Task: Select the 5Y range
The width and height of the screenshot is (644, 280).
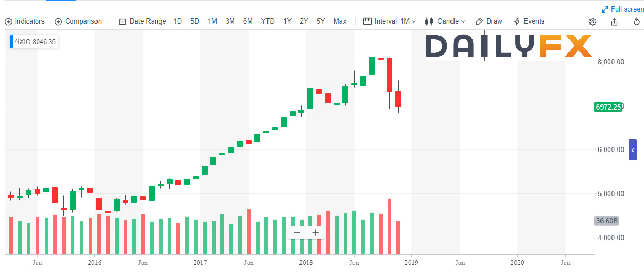Action: pos(320,21)
